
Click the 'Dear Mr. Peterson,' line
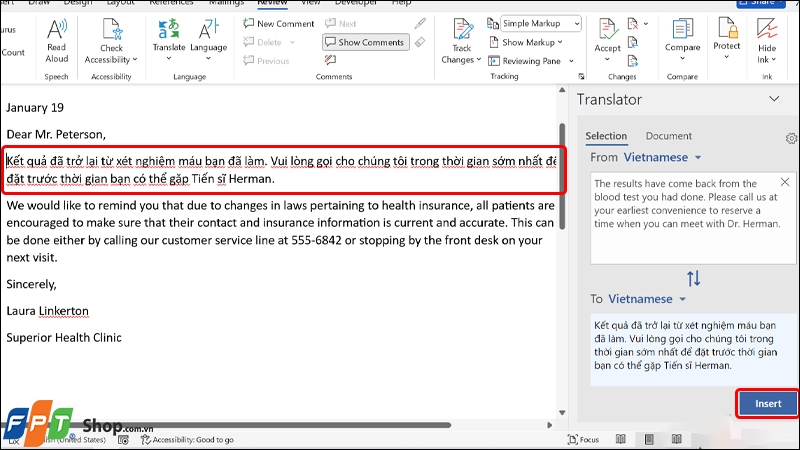coord(56,134)
